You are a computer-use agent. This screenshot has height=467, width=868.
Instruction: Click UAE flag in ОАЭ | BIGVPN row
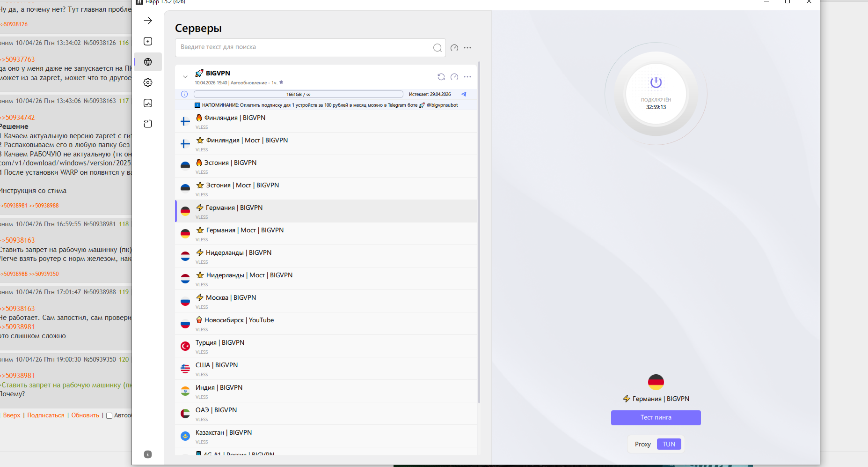[185, 414]
